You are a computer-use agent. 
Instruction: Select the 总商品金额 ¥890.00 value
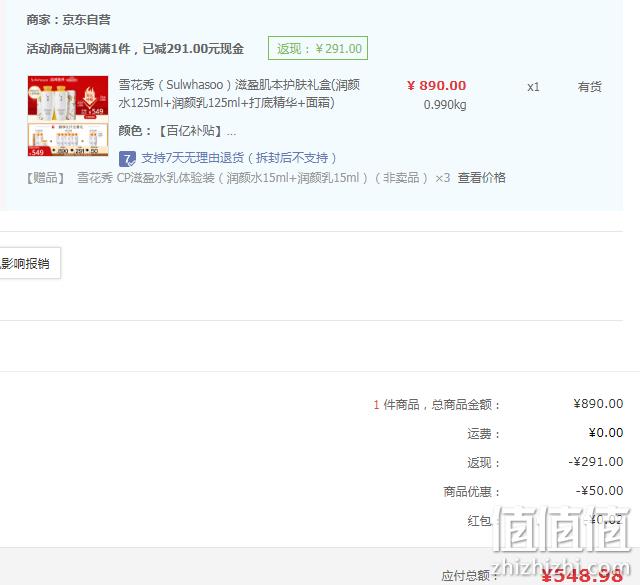598,404
